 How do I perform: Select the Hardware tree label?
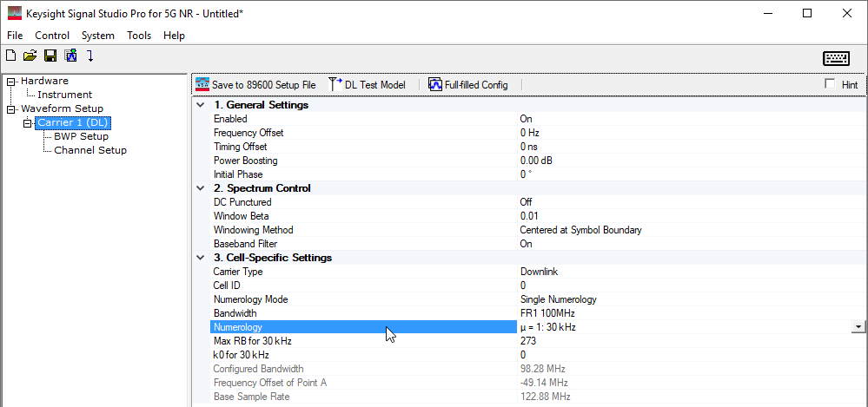45,81
